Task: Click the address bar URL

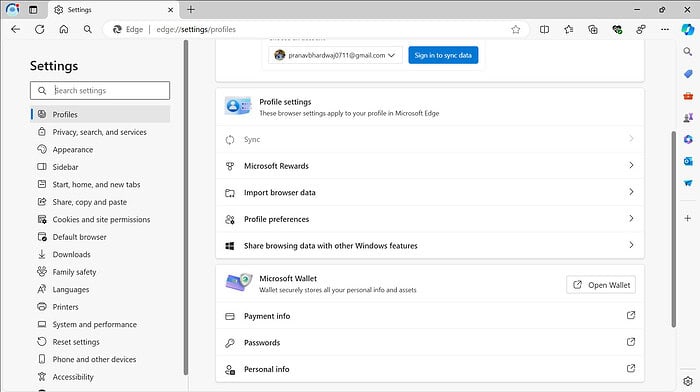Action: tap(196, 29)
